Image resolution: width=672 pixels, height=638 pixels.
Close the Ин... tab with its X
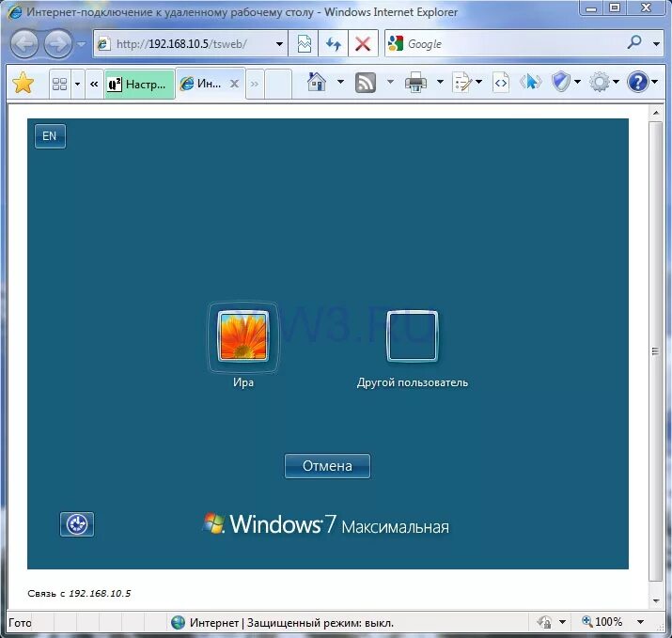(234, 84)
